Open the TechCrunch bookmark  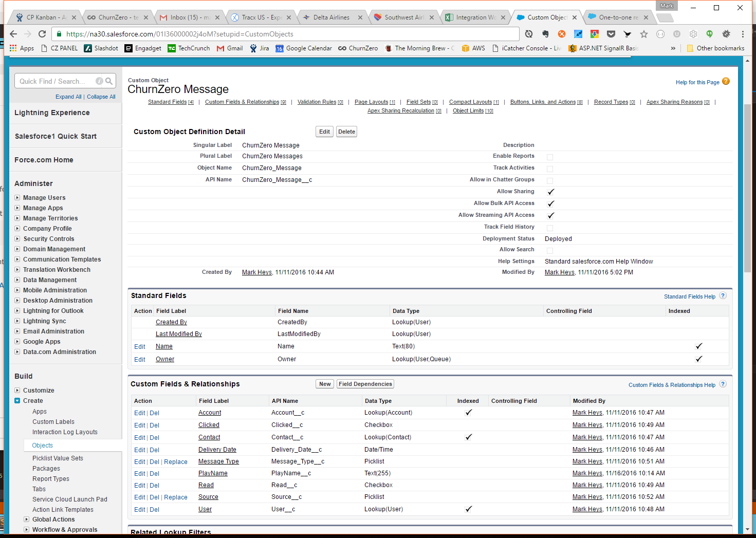[x=189, y=48]
